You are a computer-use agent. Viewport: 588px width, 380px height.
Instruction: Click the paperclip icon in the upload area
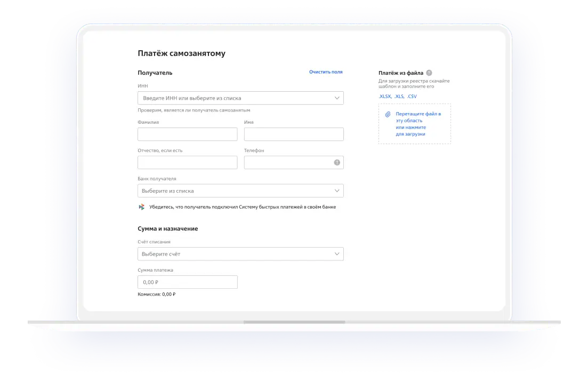(388, 114)
